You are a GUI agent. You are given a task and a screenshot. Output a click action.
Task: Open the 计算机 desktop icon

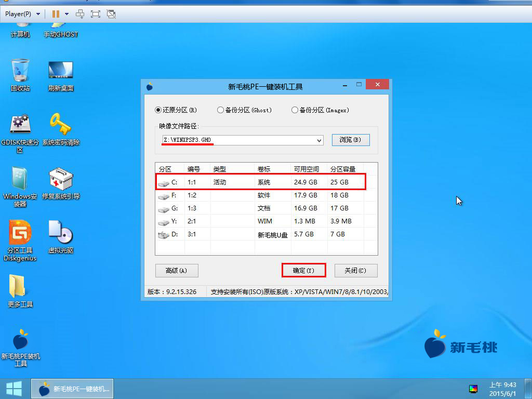pos(20,31)
